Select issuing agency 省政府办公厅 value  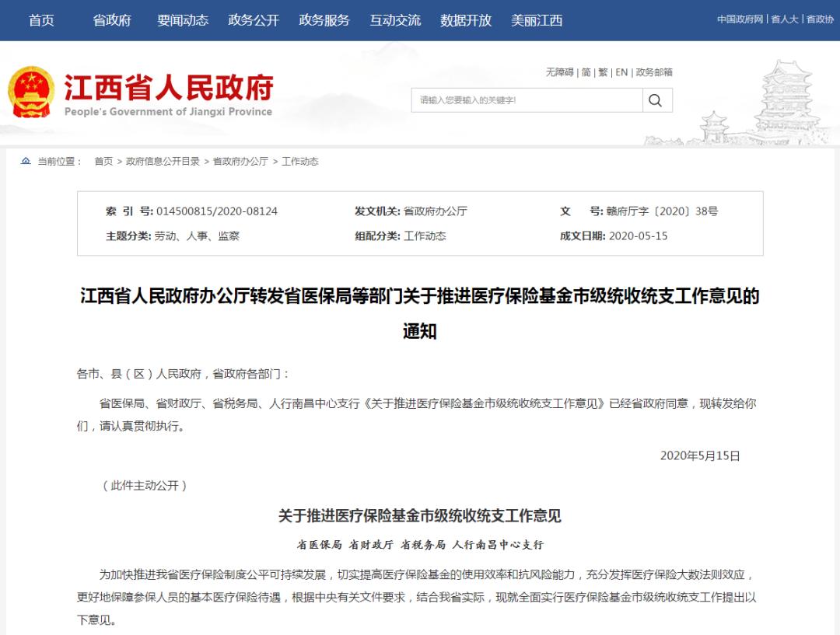pyautogui.click(x=435, y=211)
